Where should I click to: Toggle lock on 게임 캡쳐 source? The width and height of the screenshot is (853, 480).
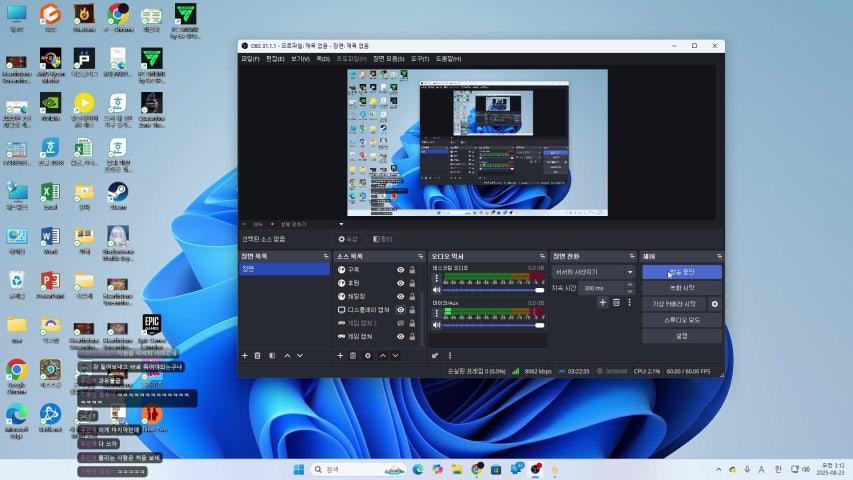[x=412, y=336]
